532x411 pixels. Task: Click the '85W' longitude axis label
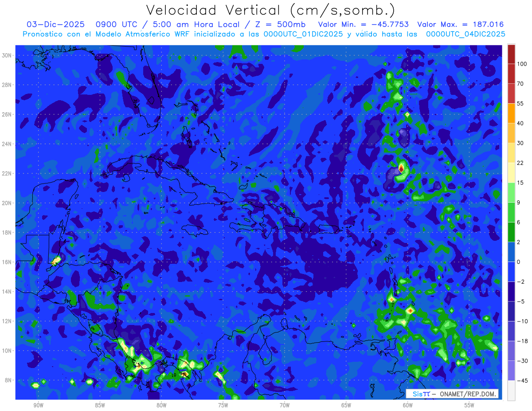click(x=100, y=405)
